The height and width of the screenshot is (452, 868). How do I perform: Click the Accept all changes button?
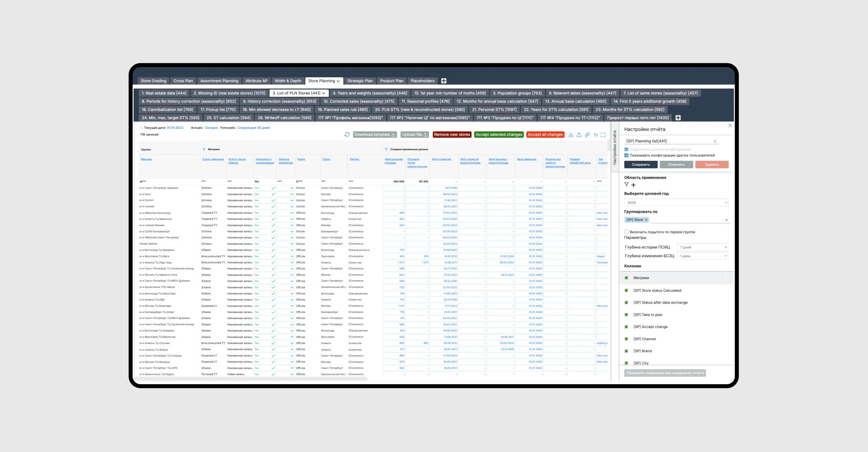point(545,134)
